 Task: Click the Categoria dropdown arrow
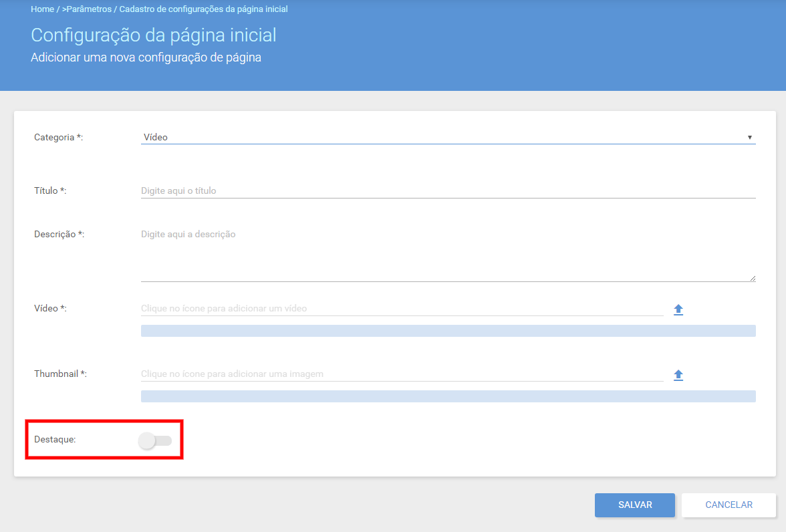tap(749, 138)
